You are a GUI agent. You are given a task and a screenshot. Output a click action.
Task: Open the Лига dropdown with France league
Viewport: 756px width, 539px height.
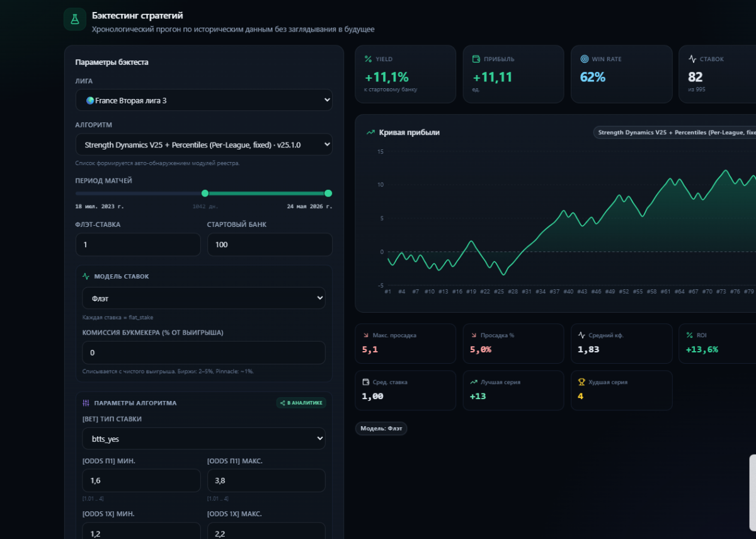[x=204, y=100]
